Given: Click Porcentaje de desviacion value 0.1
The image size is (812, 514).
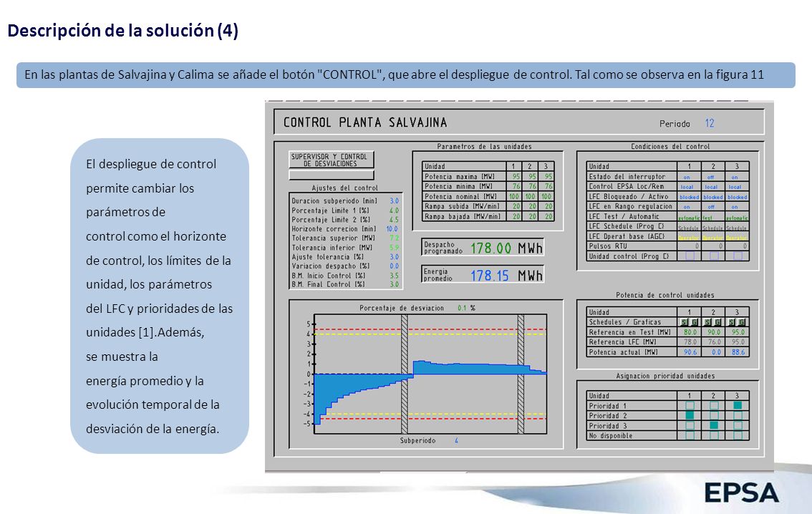Looking at the screenshot, I should coord(462,308).
